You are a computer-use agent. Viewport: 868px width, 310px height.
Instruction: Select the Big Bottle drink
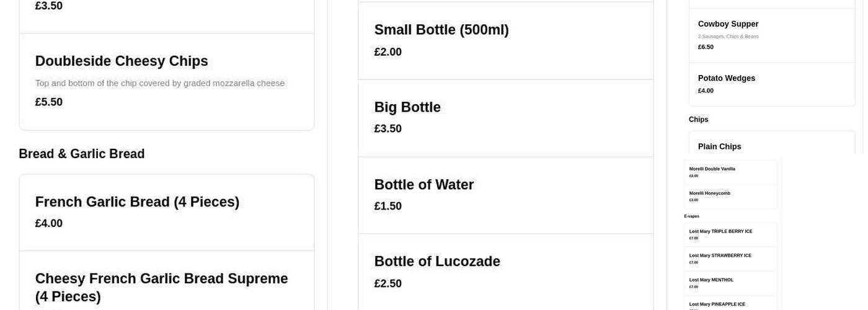505,118
